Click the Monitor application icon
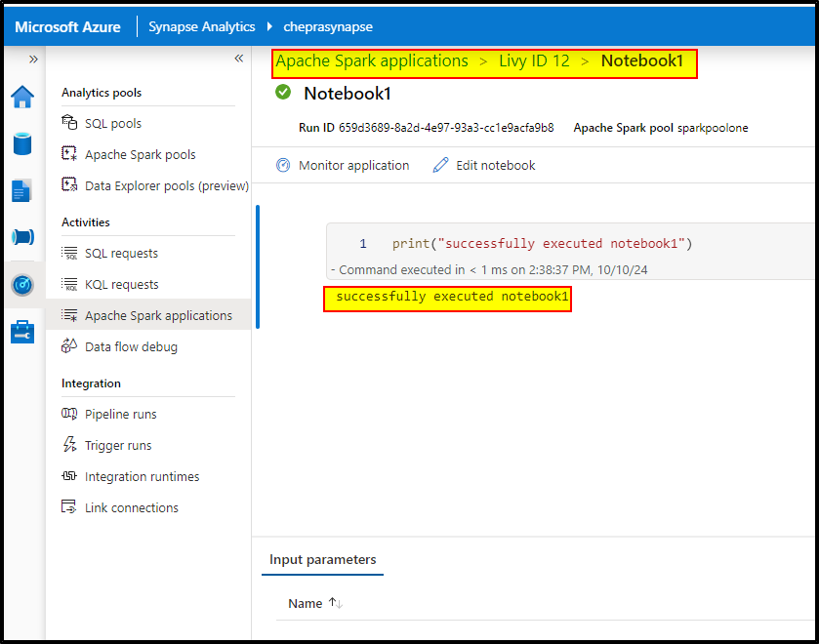The height and width of the screenshot is (644, 819). coord(283,165)
